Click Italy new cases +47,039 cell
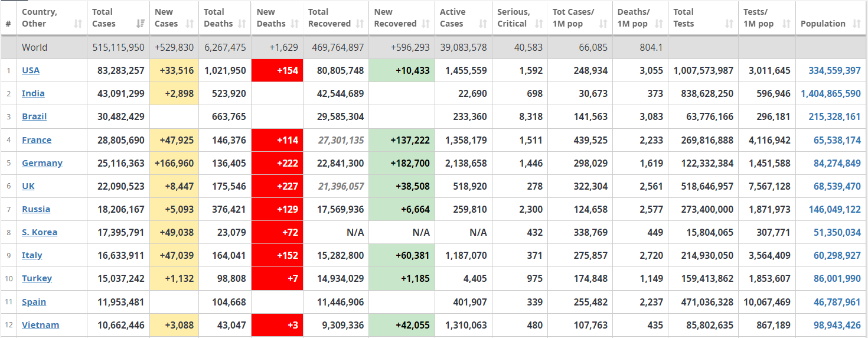This screenshot has width=868, height=338. pos(174,255)
